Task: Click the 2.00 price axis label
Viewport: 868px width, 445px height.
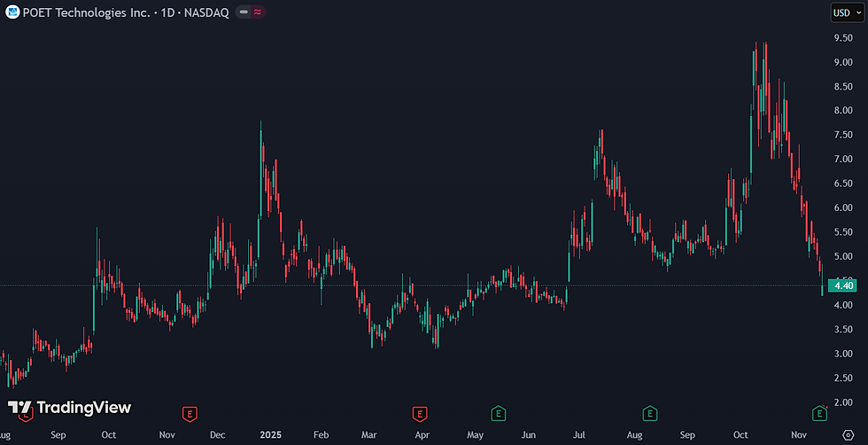Action: pyautogui.click(x=843, y=402)
